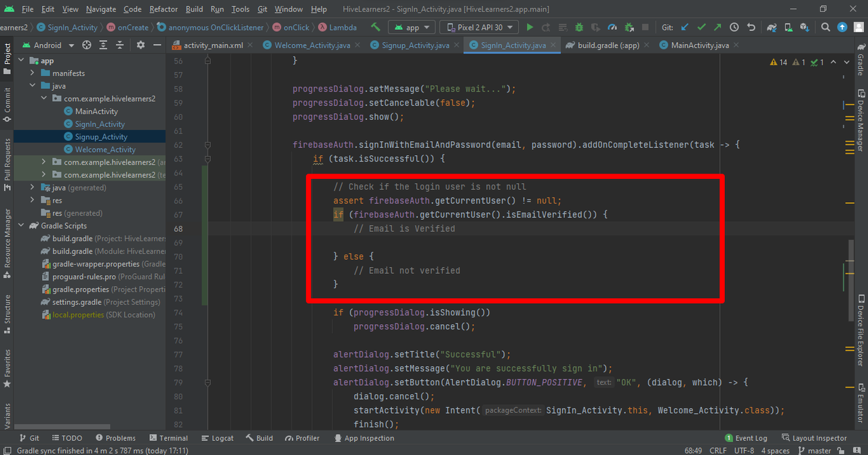Open the Profile app gauge icon
Viewport: 868px width, 455px height.
tap(612, 27)
